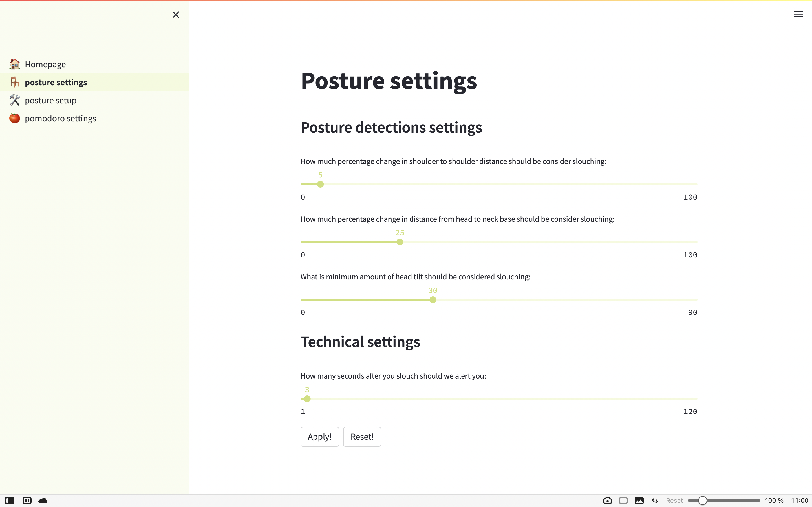812x507 pixels.
Task: Click the head tilt slider handle at 30
Action: tap(433, 299)
